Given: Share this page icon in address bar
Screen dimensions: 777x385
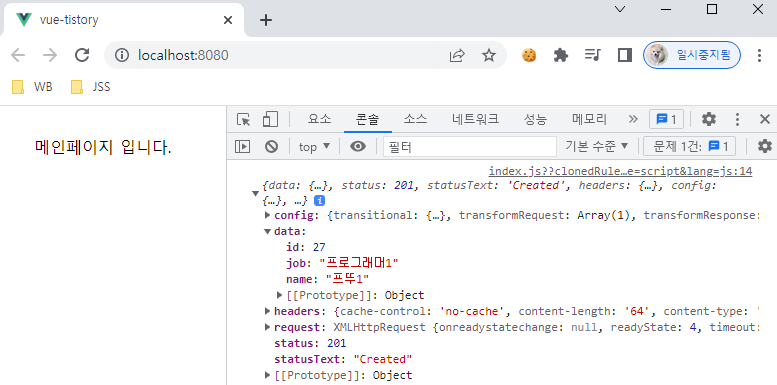Looking at the screenshot, I should tap(456, 55).
